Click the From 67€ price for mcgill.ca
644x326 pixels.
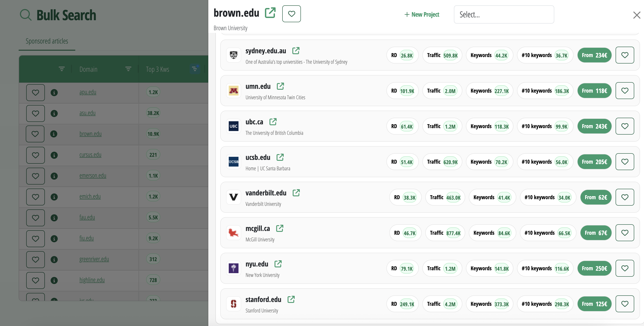click(x=596, y=233)
